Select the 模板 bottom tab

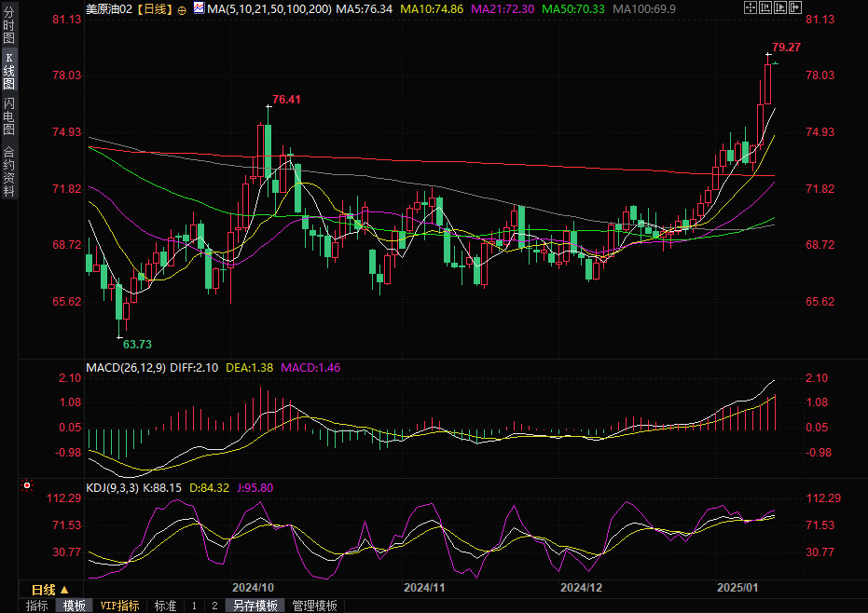[x=74, y=606]
